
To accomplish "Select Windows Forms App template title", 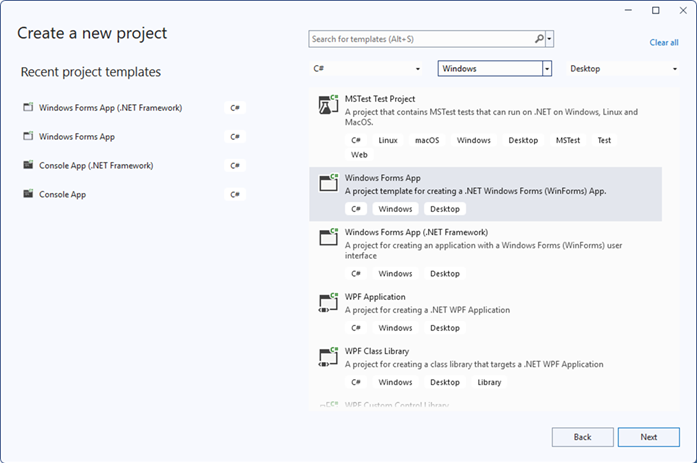I will (x=383, y=178).
